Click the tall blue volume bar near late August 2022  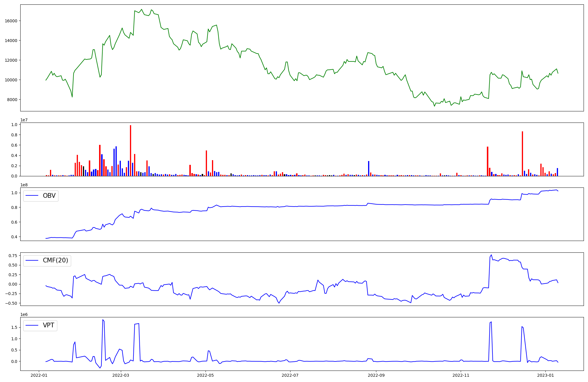point(369,168)
